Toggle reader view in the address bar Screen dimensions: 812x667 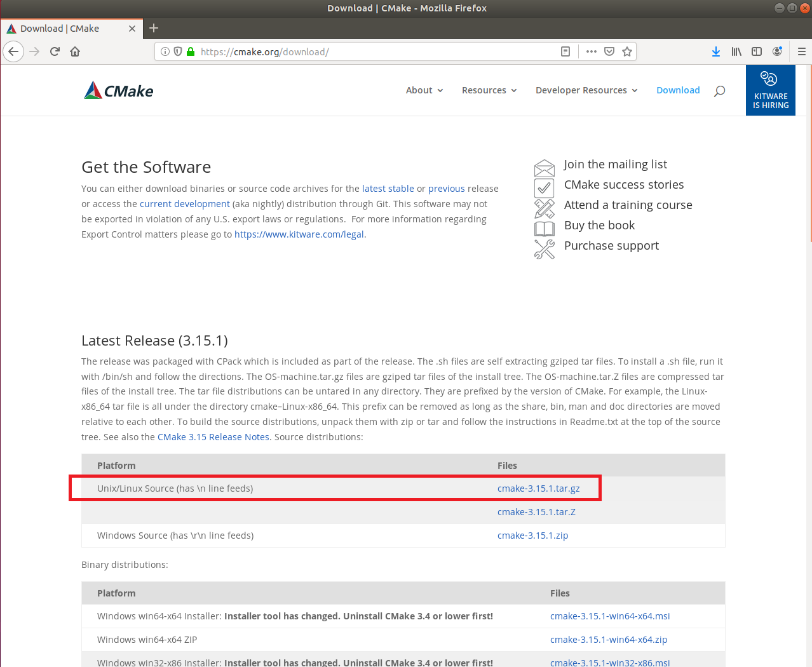(565, 51)
